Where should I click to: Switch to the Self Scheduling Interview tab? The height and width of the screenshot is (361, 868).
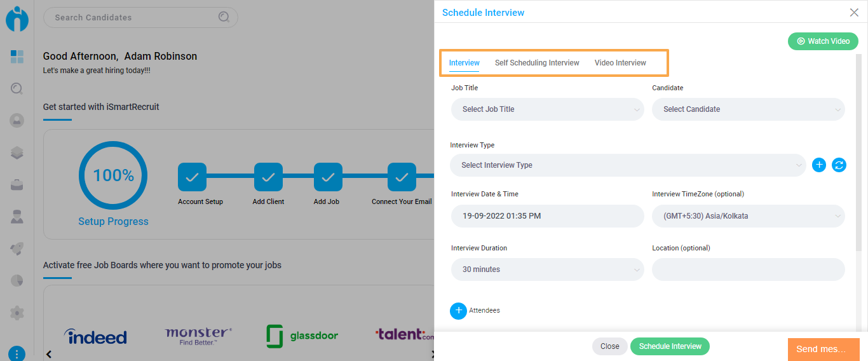point(537,63)
